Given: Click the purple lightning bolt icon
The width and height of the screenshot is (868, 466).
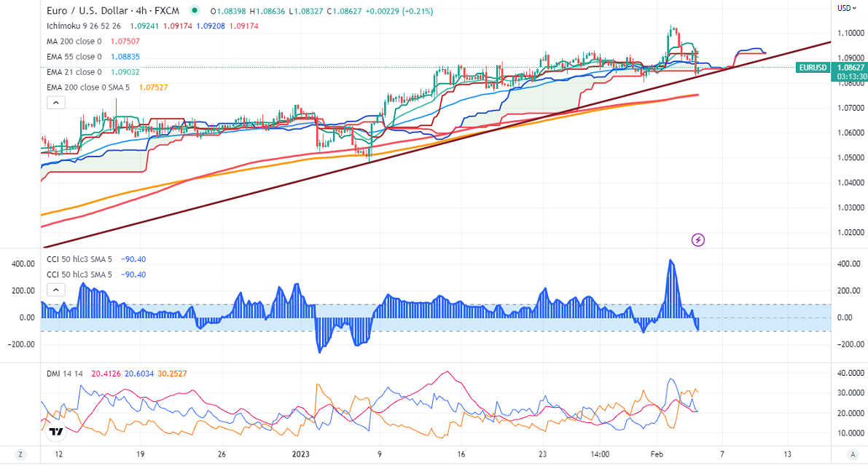Looking at the screenshot, I should tap(698, 239).
